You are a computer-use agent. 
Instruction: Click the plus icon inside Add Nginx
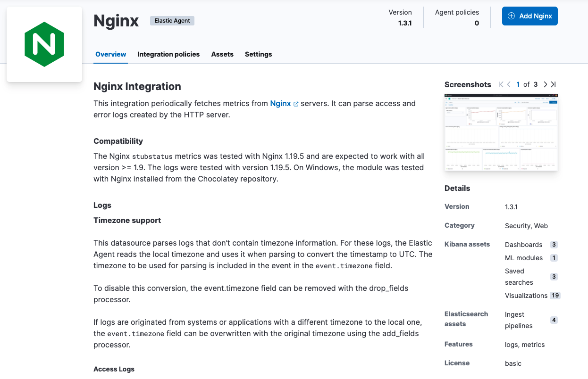pyautogui.click(x=511, y=16)
